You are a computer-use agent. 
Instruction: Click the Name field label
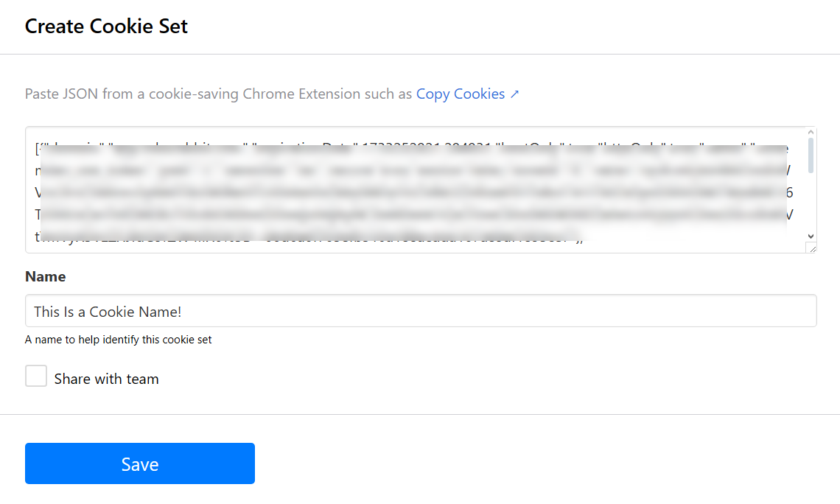46,276
